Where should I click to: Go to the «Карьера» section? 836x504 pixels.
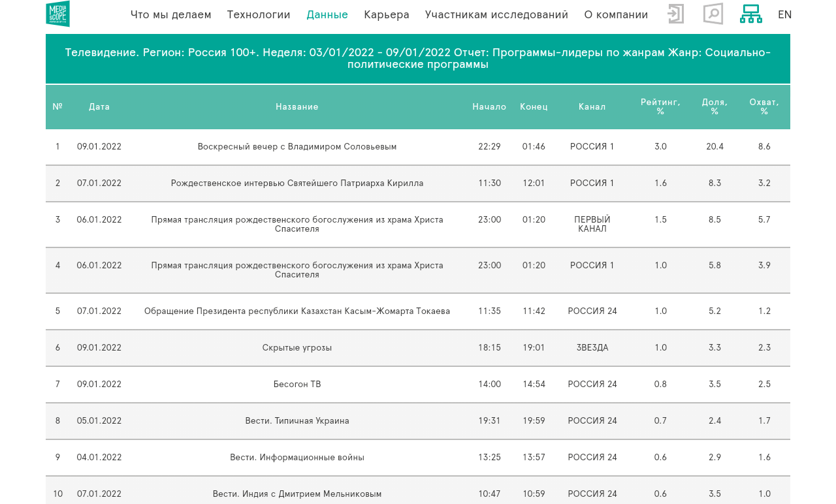[387, 14]
